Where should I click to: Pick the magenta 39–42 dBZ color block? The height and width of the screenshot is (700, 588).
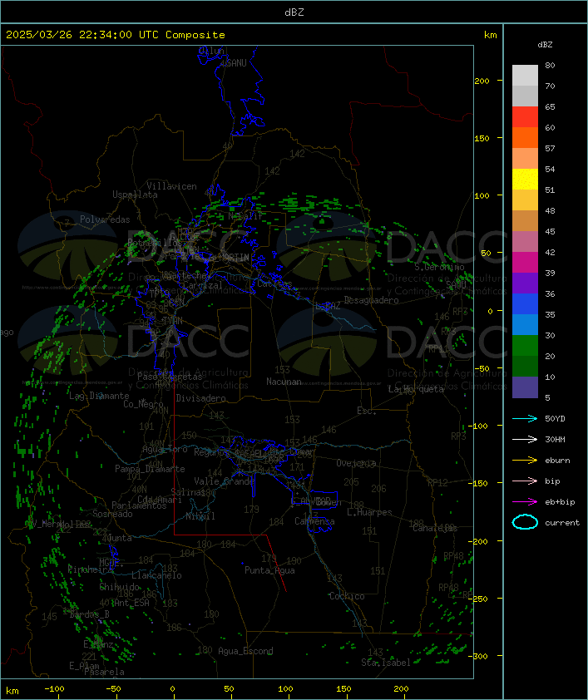(525, 263)
